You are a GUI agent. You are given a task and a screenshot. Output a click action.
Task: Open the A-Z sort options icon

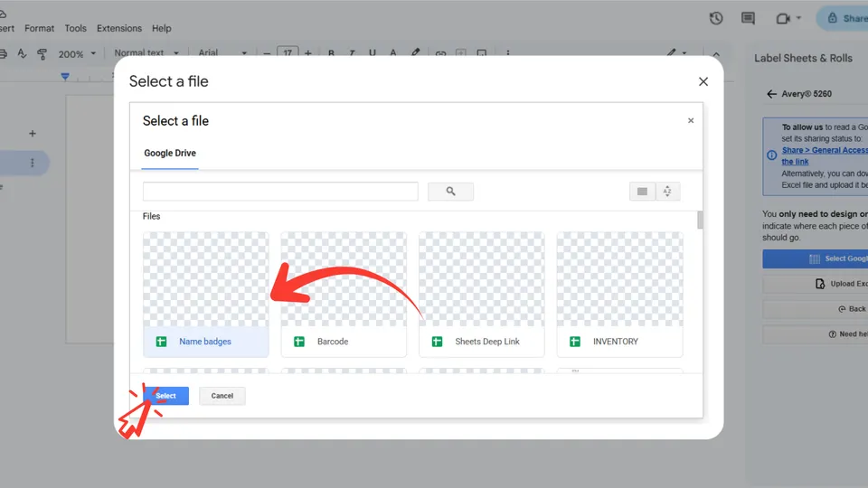pyautogui.click(x=667, y=192)
